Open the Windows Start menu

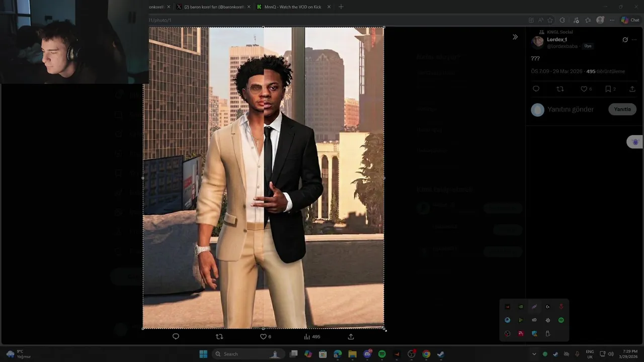click(x=203, y=354)
